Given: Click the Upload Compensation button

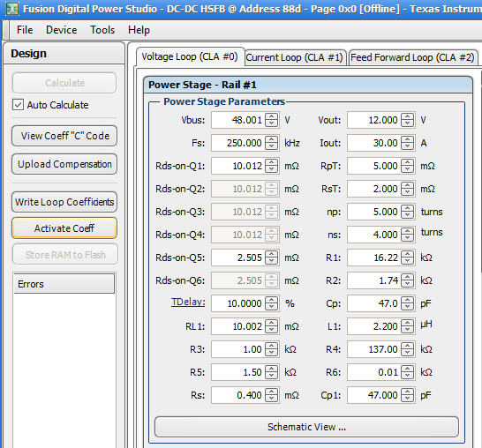Looking at the screenshot, I should click(64, 164).
